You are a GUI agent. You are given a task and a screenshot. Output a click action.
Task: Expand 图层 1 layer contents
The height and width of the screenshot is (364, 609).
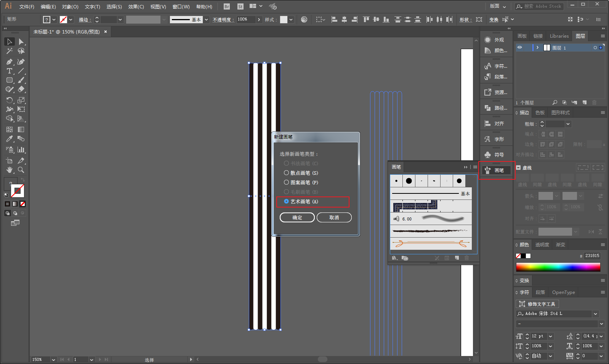tap(537, 48)
